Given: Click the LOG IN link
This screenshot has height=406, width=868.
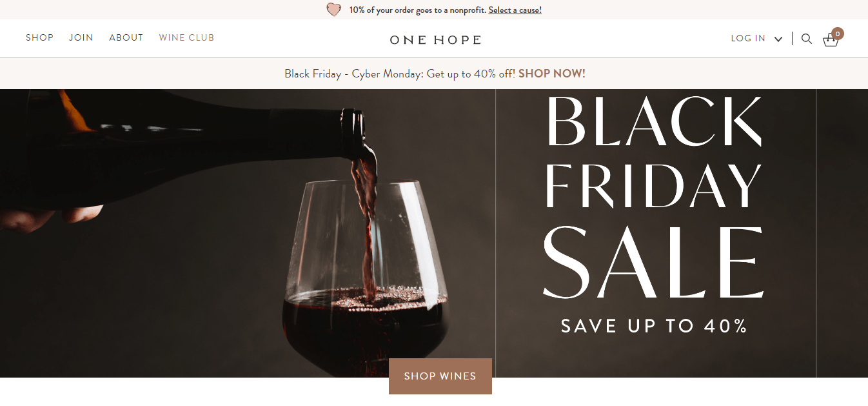Looking at the screenshot, I should pos(748,39).
